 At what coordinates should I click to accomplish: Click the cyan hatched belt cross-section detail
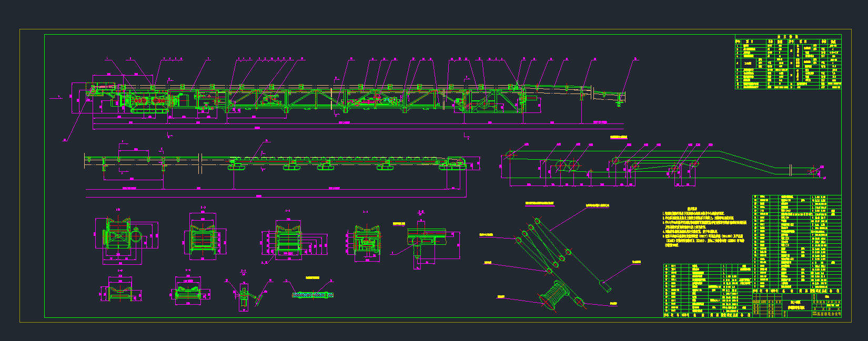pos(313,295)
